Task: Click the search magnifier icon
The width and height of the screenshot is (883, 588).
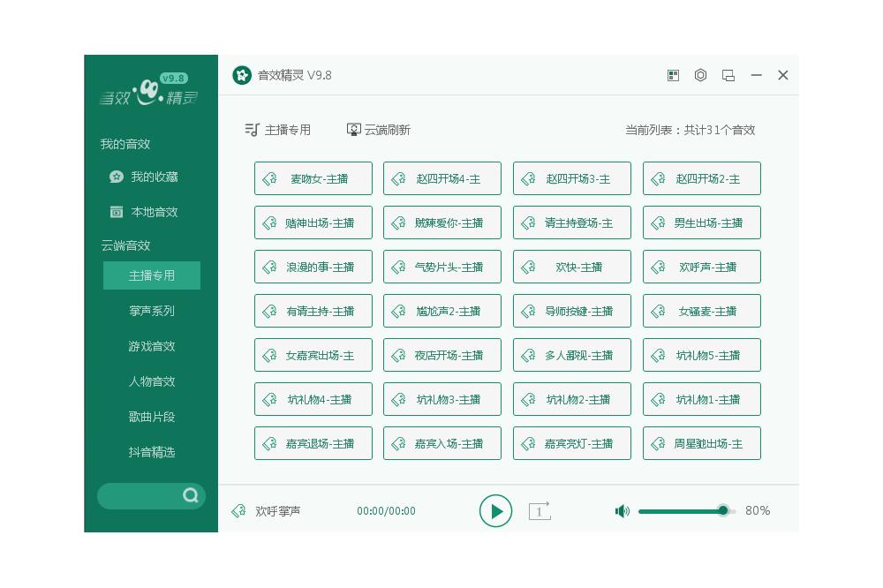Action: pos(191,495)
